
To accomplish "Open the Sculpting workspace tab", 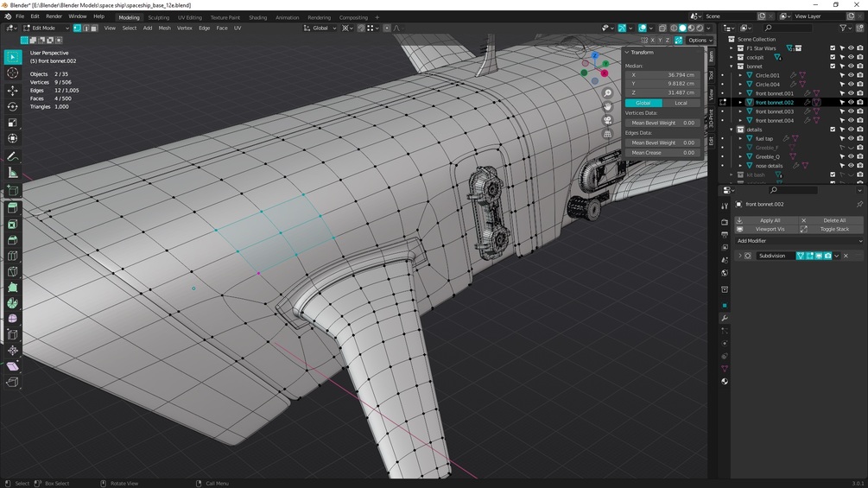I will (x=158, y=17).
